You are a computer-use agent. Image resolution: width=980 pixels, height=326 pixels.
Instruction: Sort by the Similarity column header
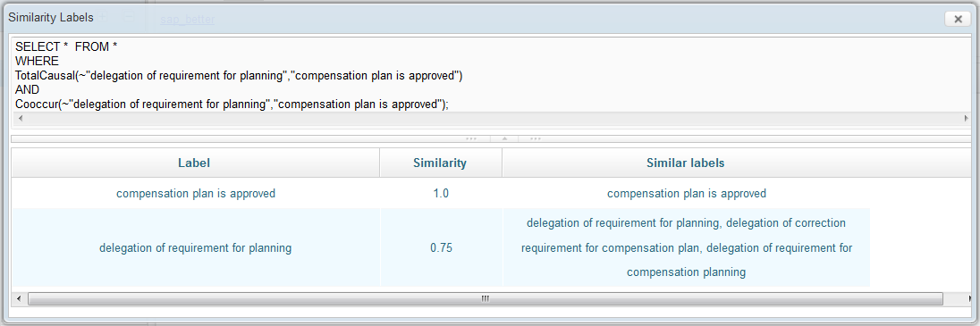[440, 163]
